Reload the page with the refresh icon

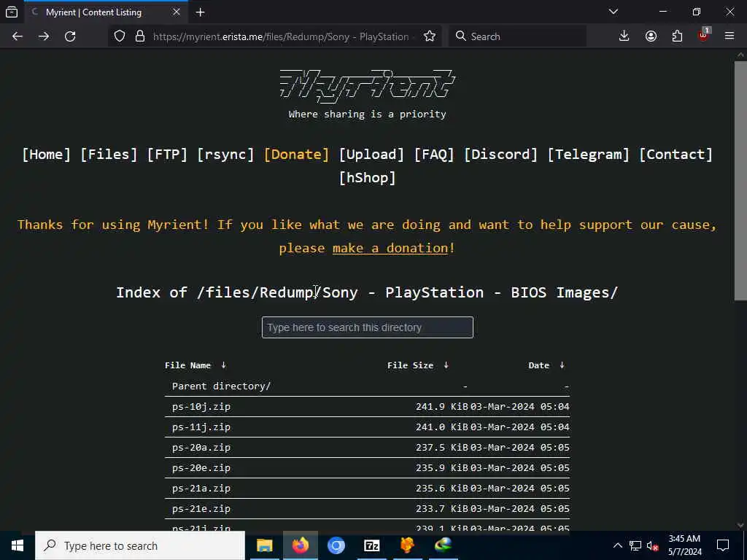70,36
